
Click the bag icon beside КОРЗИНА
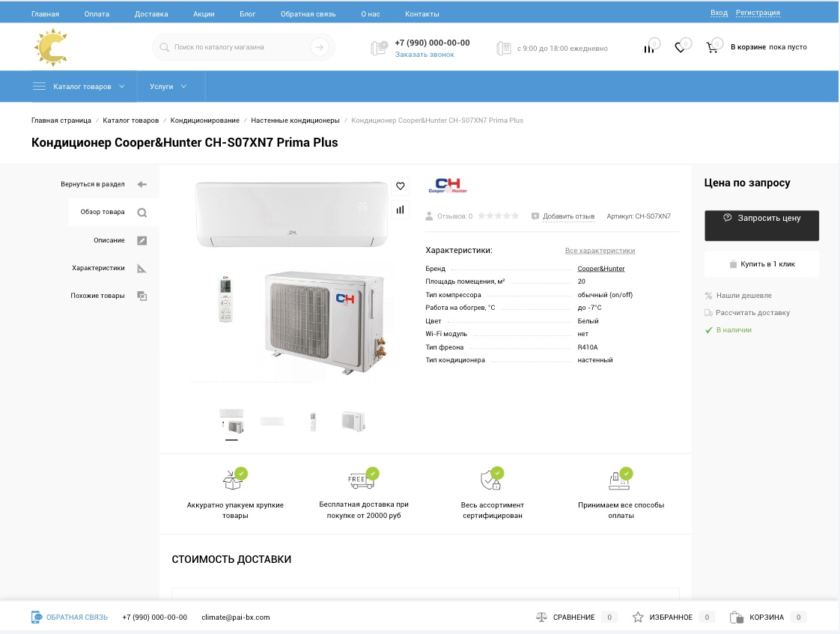point(737,618)
